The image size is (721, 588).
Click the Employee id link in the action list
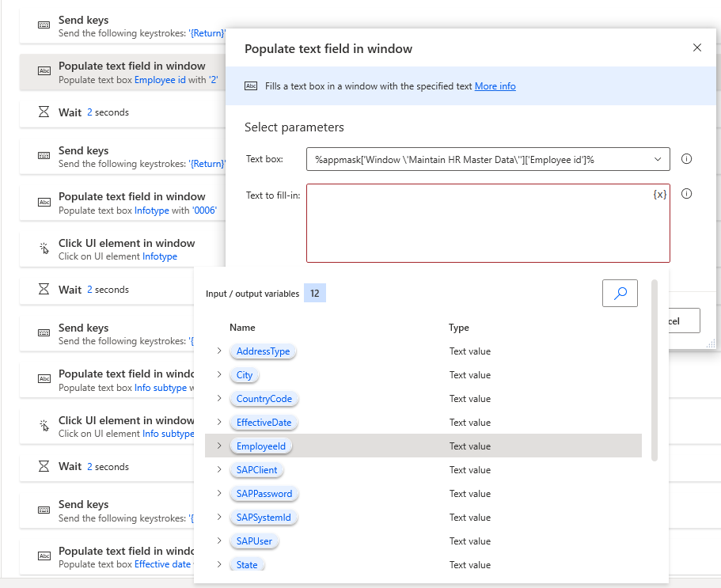coord(160,79)
